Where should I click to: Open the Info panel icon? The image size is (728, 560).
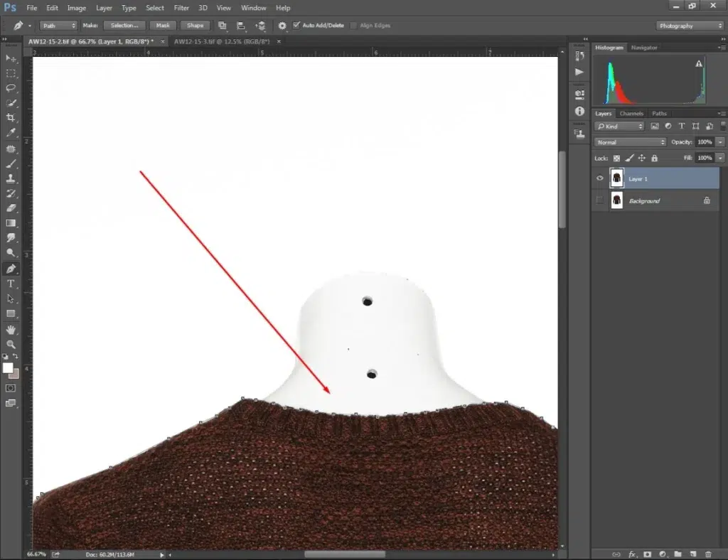click(579, 112)
